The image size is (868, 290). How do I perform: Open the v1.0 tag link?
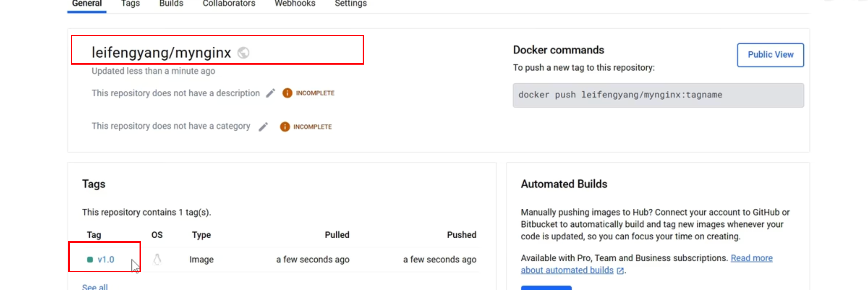(106, 260)
